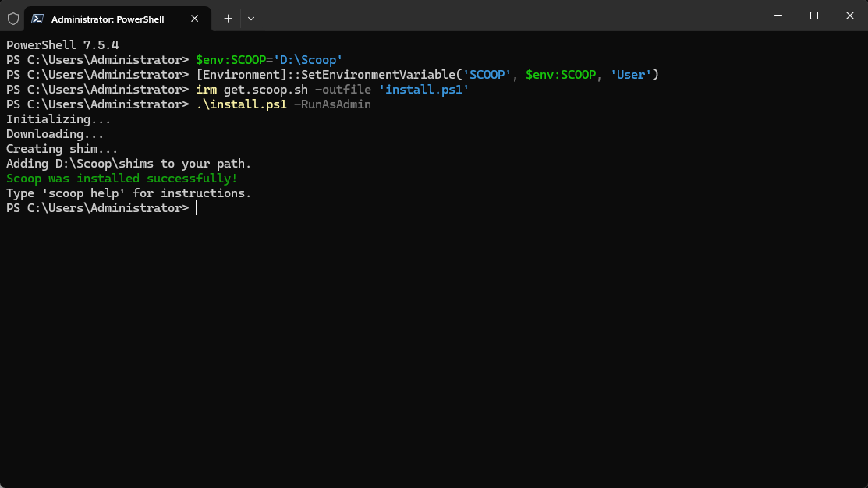Click the 'D:\Scoop' path string in first command

coord(308,60)
